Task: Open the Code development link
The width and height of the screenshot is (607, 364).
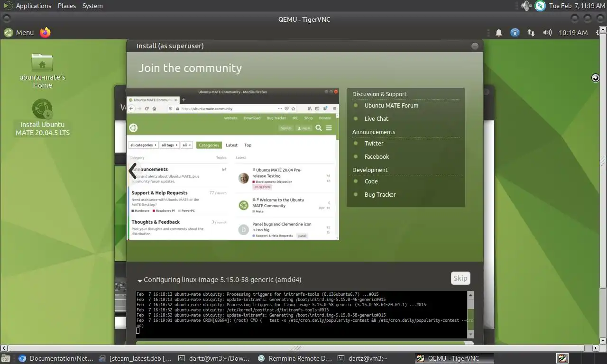Action: coord(371,181)
